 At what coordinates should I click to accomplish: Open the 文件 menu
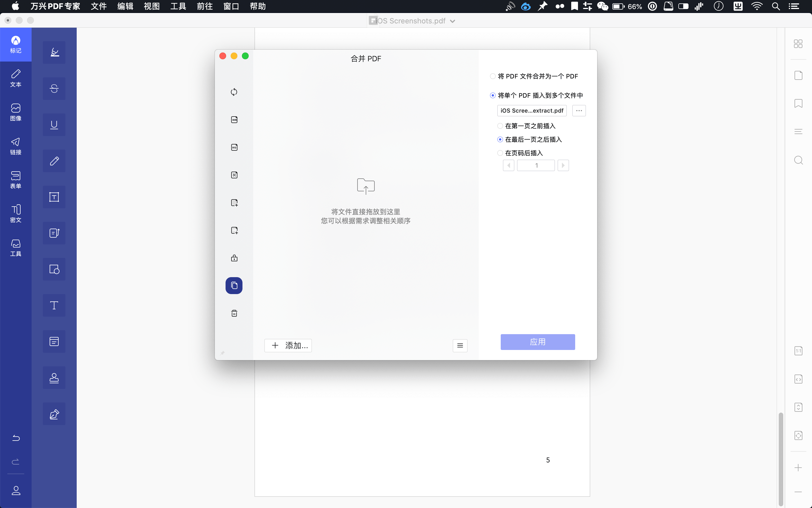point(99,6)
